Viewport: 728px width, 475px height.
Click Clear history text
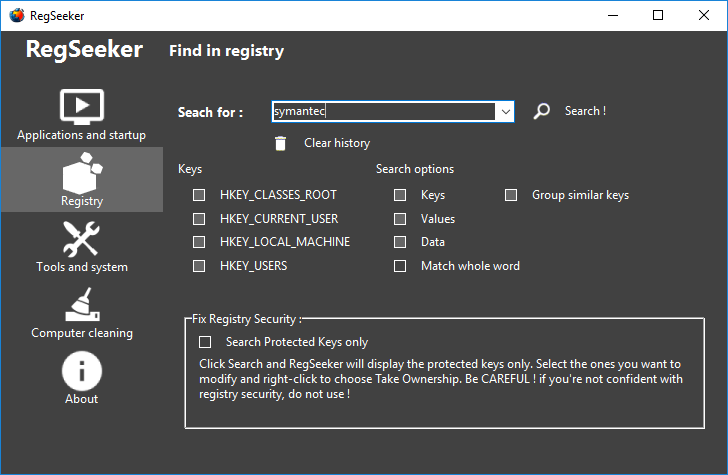[x=337, y=143]
